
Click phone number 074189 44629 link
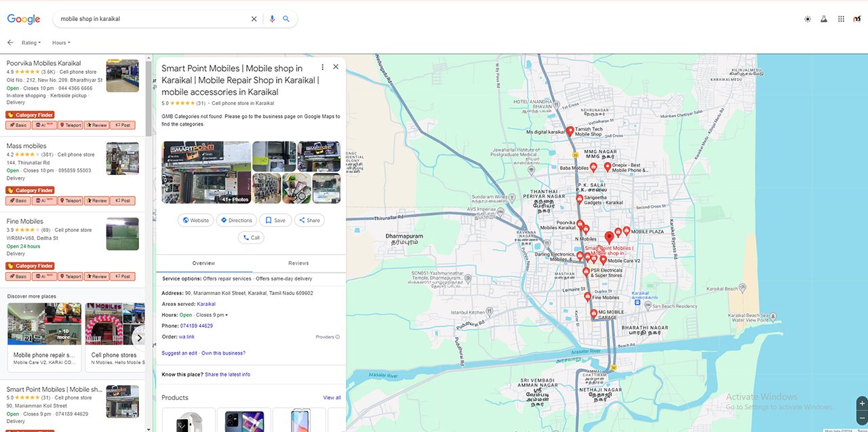click(197, 326)
